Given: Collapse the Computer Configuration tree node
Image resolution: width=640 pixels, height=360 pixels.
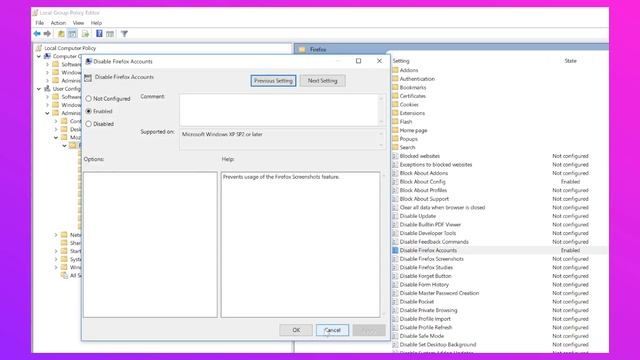Looking at the screenshot, I should coord(39,56).
